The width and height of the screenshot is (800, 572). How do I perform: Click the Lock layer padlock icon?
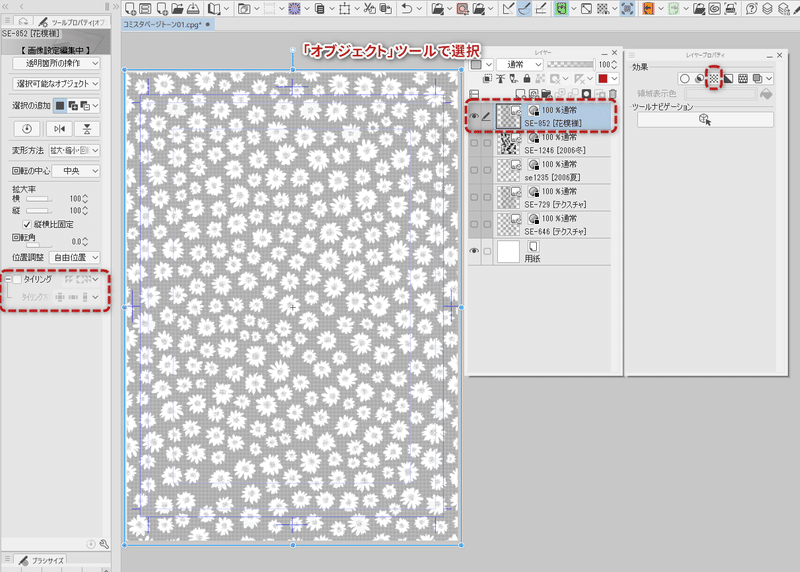click(x=527, y=79)
